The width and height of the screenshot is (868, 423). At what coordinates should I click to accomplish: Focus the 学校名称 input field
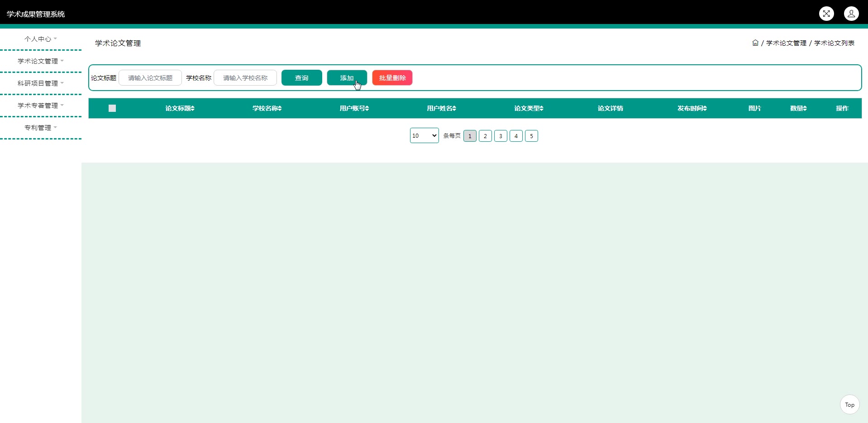pyautogui.click(x=245, y=78)
